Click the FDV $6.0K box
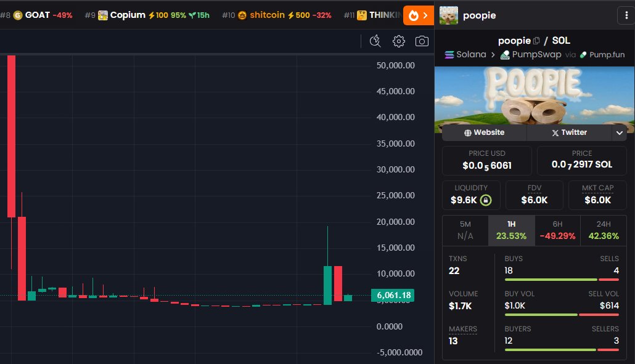The width and height of the screenshot is (635, 364). (x=535, y=195)
